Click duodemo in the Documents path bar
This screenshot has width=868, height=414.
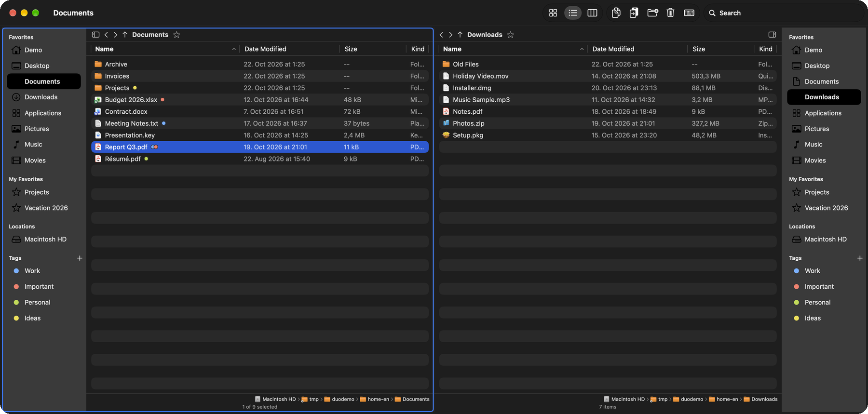point(339,400)
